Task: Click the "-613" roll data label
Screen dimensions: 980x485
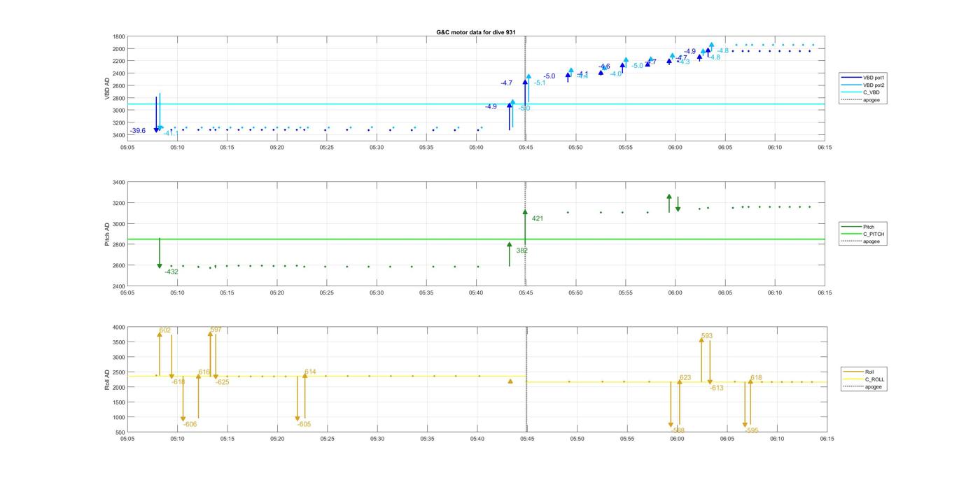Action: 717,388
